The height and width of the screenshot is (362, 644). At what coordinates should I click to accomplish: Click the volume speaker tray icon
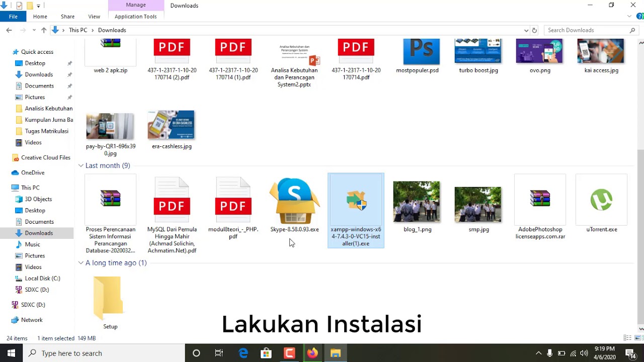coord(584,353)
